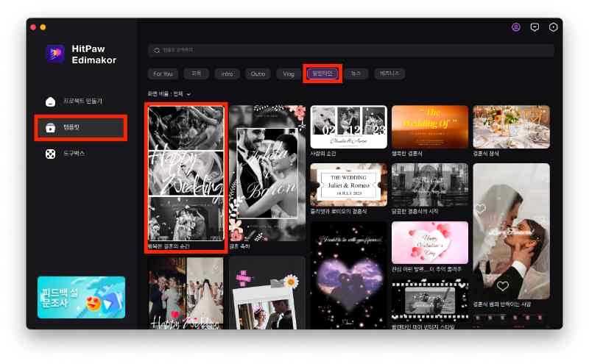
Task: Click the HitPaw Edimakor logo icon
Action: click(55, 53)
